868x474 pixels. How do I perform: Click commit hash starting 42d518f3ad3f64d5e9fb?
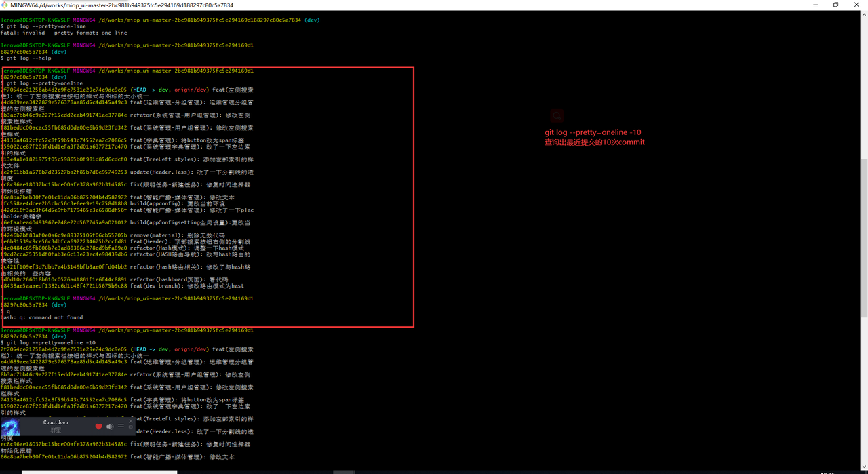point(64,210)
